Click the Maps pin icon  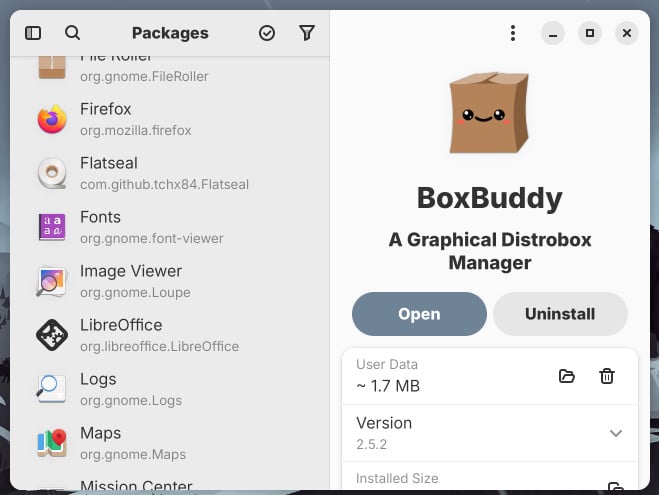pyautogui.click(x=52, y=443)
